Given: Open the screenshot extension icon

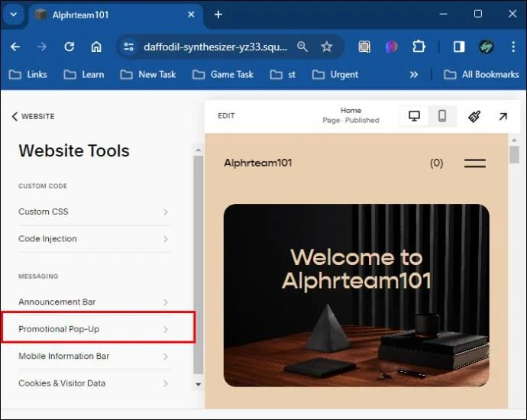Looking at the screenshot, I should tap(364, 47).
